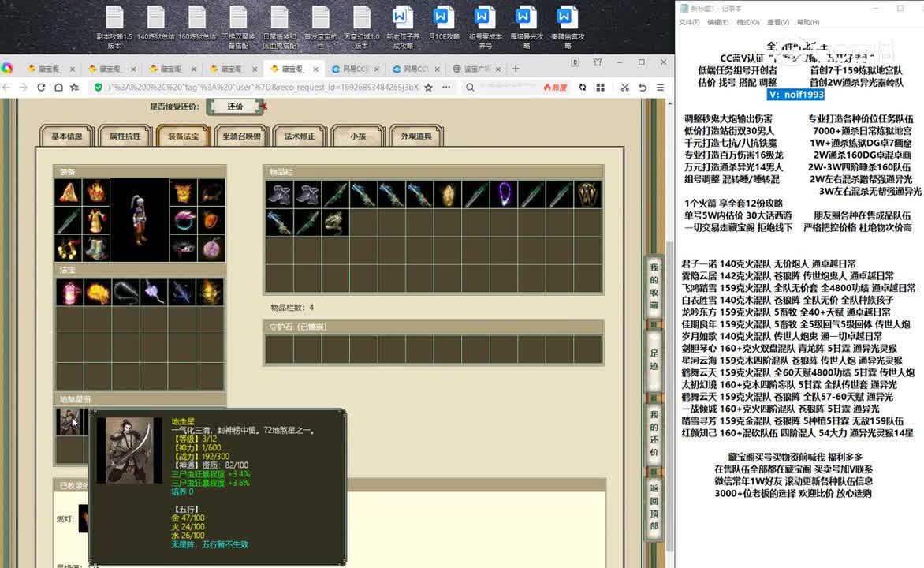The image size is (924, 568).
Task: Open the browser main menu
Action: [660, 88]
